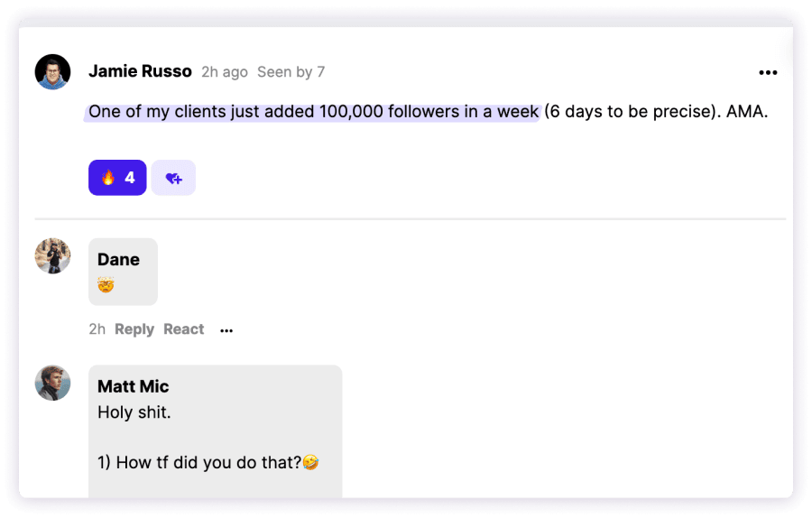Click the laughing emoji in Matt Mic's comment
Viewport: 812px width, 518px height.
(x=310, y=461)
